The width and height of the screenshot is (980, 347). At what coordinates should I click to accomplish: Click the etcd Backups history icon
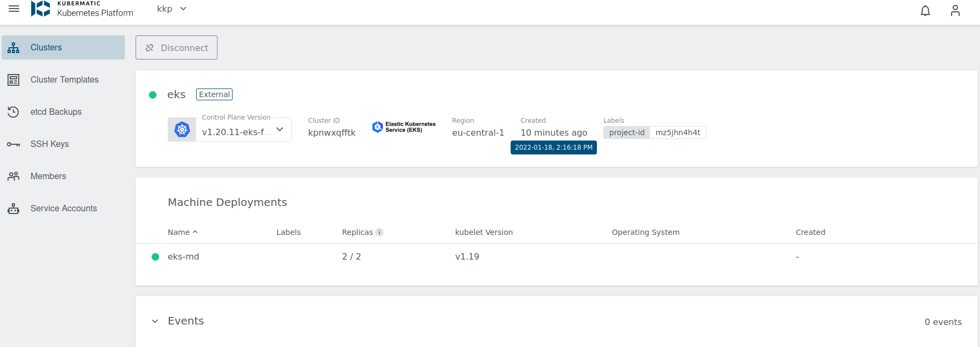pyautogui.click(x=13, y=112)
